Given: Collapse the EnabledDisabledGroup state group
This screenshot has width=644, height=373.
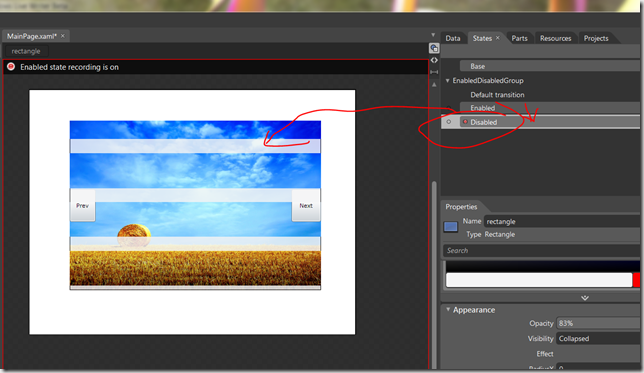Looking at the screenshot, I should click(448, 81).
